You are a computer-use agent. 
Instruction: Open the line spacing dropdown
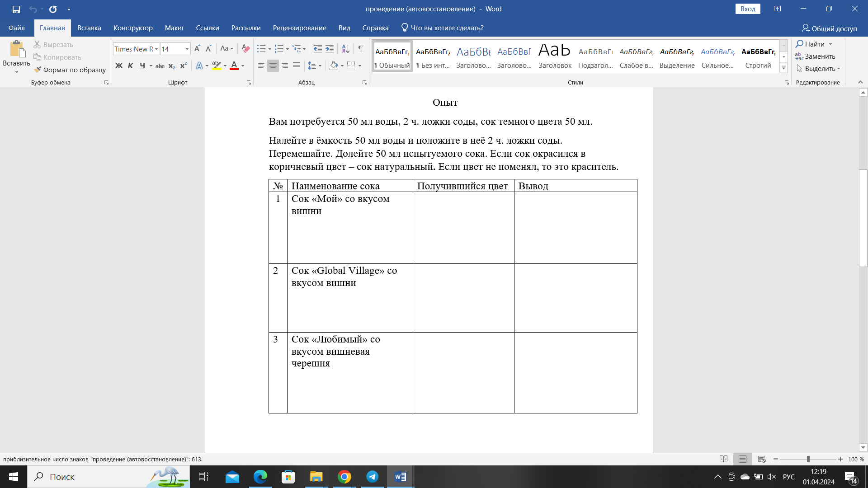tap(315, 66)
